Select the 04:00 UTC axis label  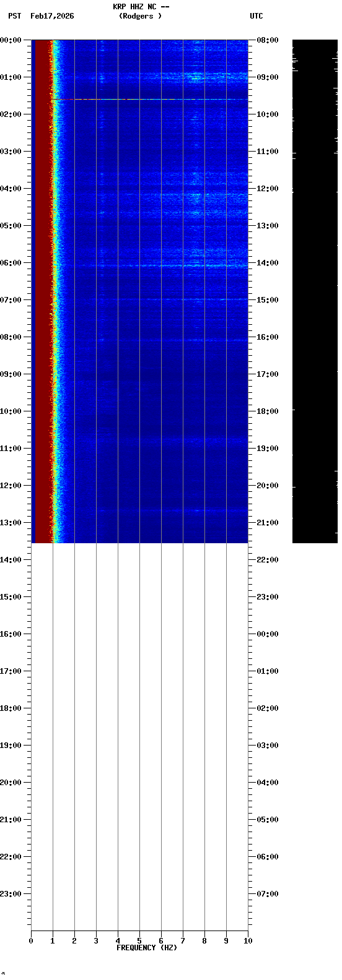(x=268, y=783)
